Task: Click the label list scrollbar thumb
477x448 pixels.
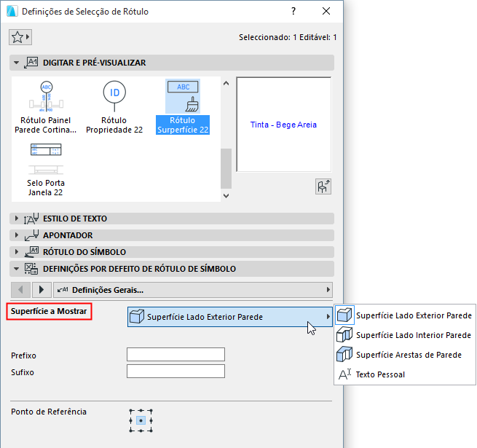Action: (x=226, y=168)
